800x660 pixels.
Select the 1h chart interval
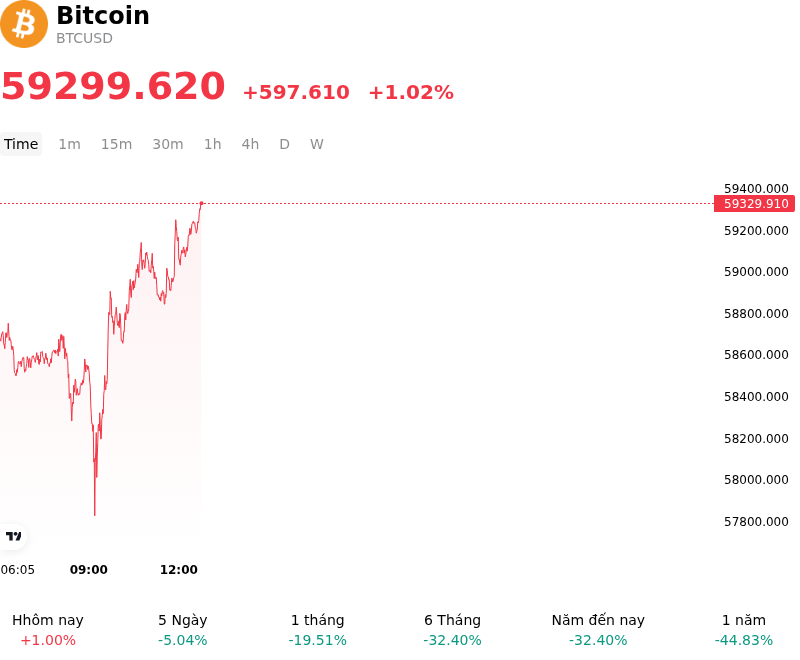point(212,144)
